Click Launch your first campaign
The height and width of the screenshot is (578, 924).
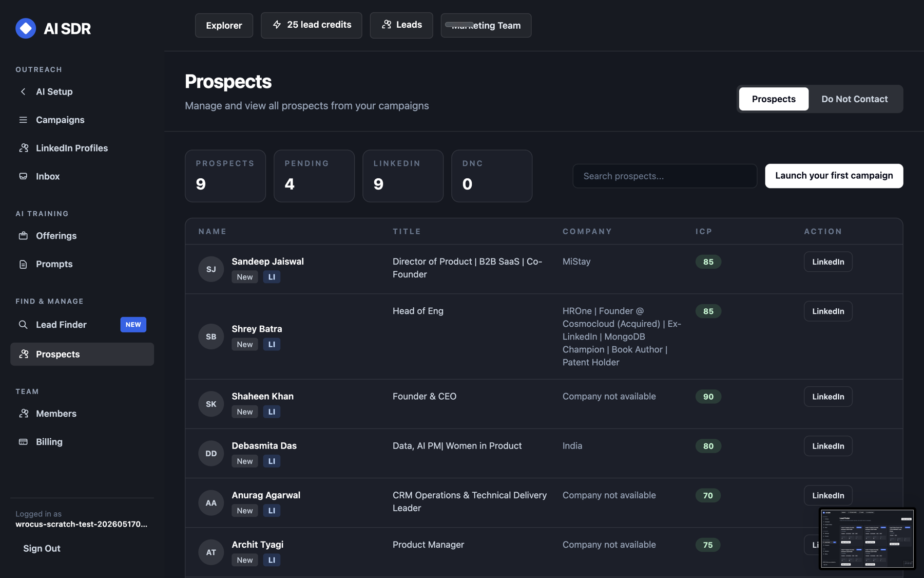834,176
